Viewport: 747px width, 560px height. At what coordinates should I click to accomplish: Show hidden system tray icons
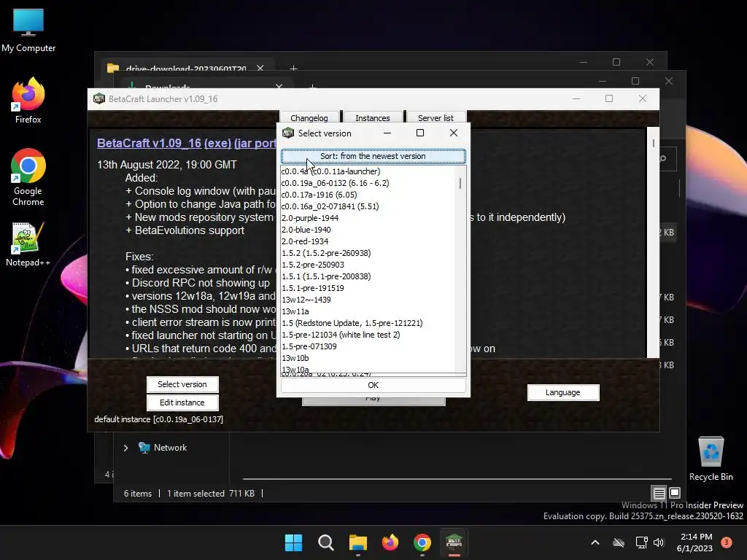click(595, 542)
